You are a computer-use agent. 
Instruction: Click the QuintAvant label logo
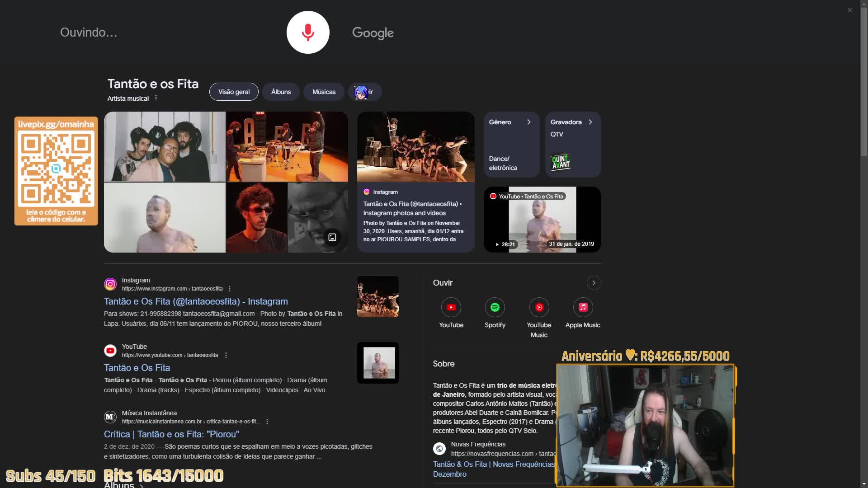[x=561, y=162]
